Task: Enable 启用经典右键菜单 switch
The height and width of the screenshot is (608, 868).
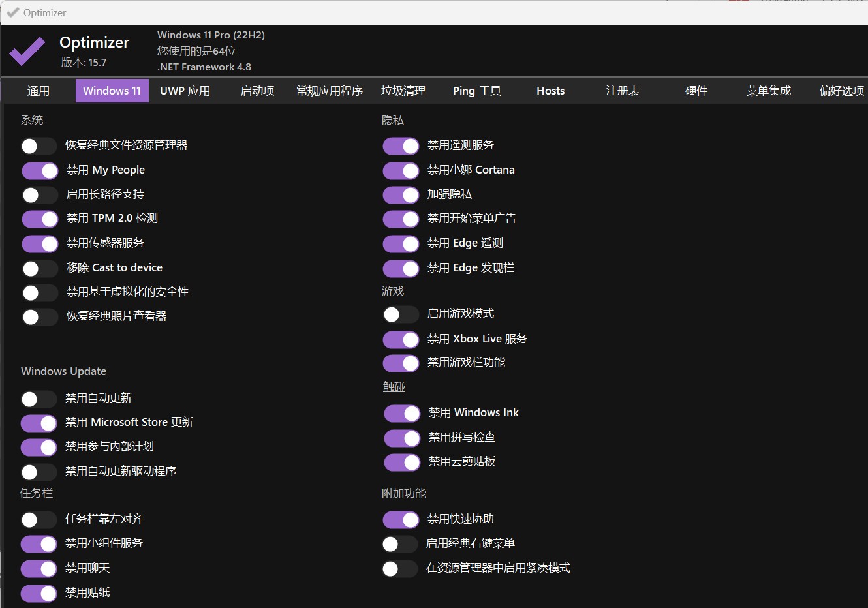Action: pos(399,544)
